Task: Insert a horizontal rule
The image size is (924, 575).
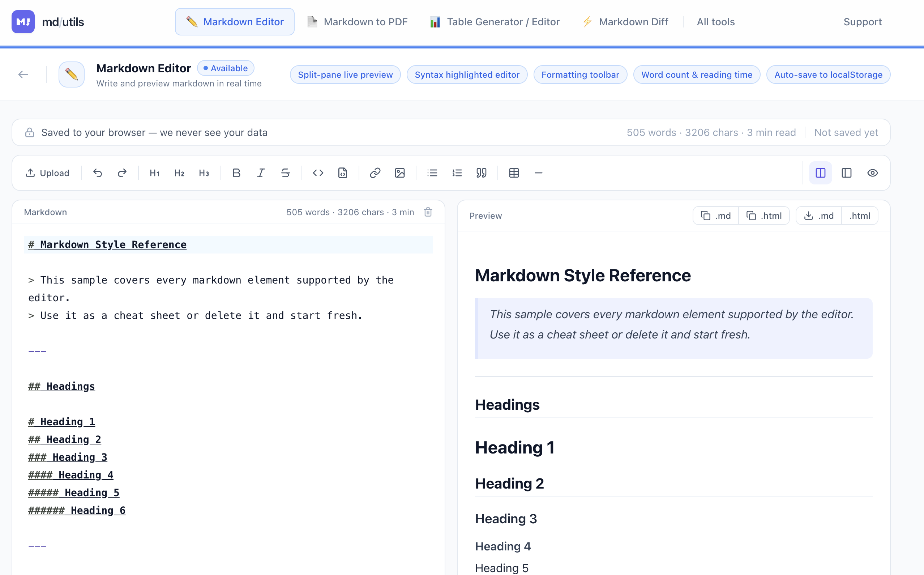Action: 539,173
